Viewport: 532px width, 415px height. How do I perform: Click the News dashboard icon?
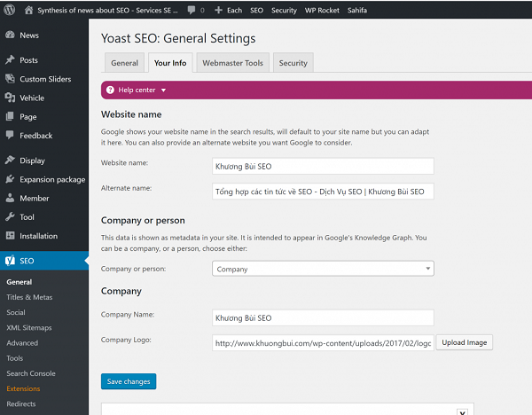(10, 35)
